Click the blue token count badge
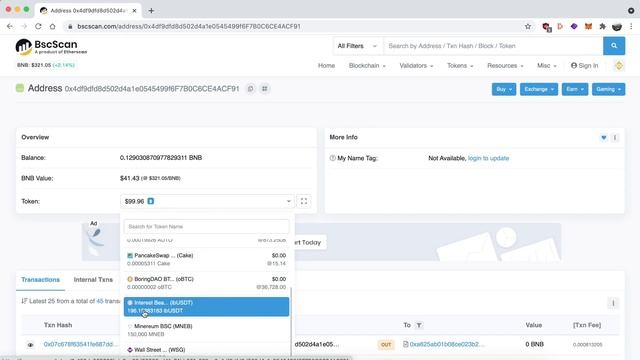Viewport: 640px width, 360px height. [151, 201]
